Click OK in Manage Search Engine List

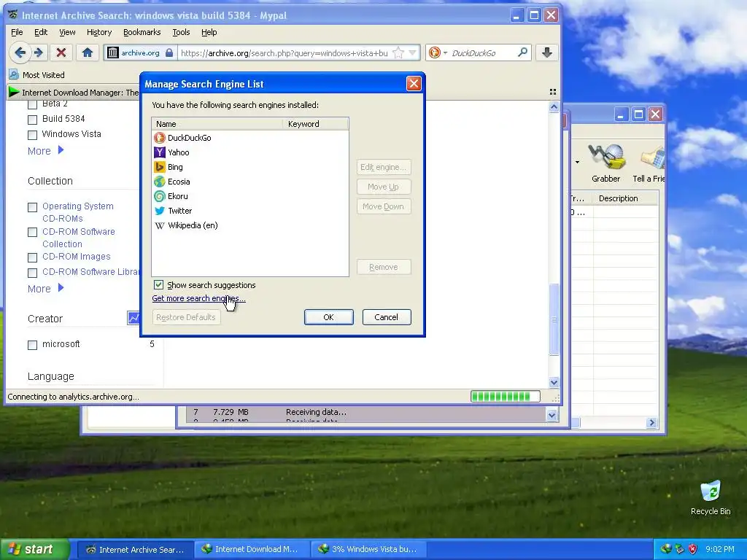[x=329, y=317]
